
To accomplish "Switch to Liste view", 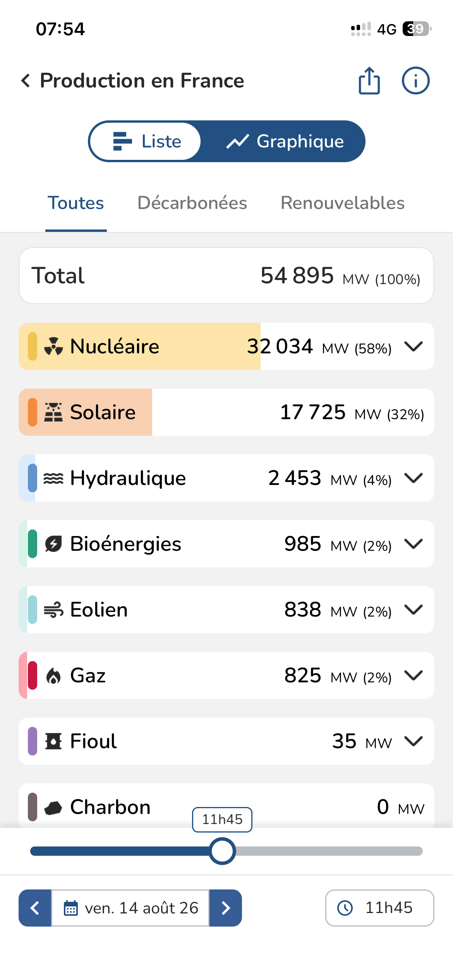I will [146, 141].
